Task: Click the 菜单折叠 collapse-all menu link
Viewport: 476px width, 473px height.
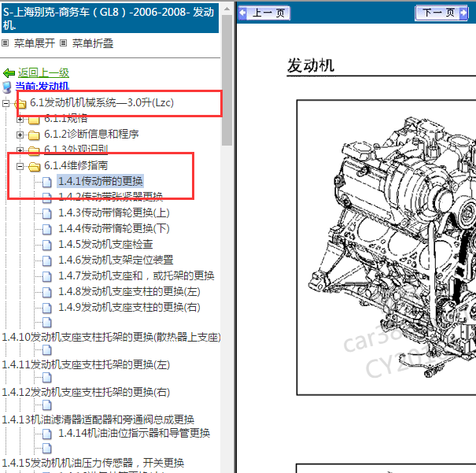Action: point(93,43)
